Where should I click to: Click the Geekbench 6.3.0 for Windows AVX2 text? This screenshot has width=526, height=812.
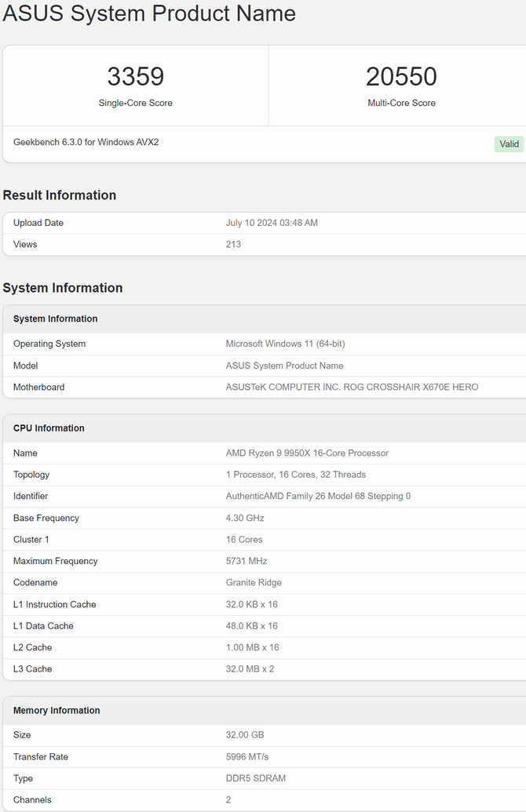[86, 142]
